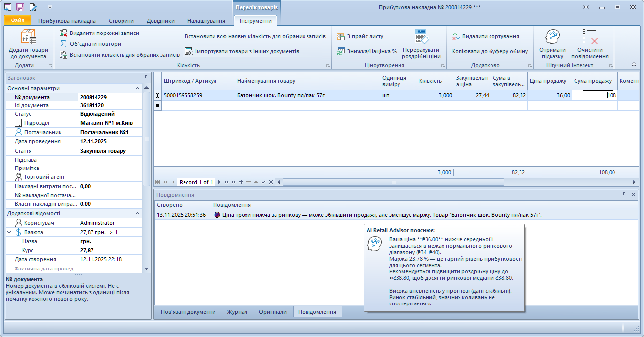Click the 'Сума продажу' cell input
Image resolution: width=644 pixels, height=337 pixels.
pos(594,96)
